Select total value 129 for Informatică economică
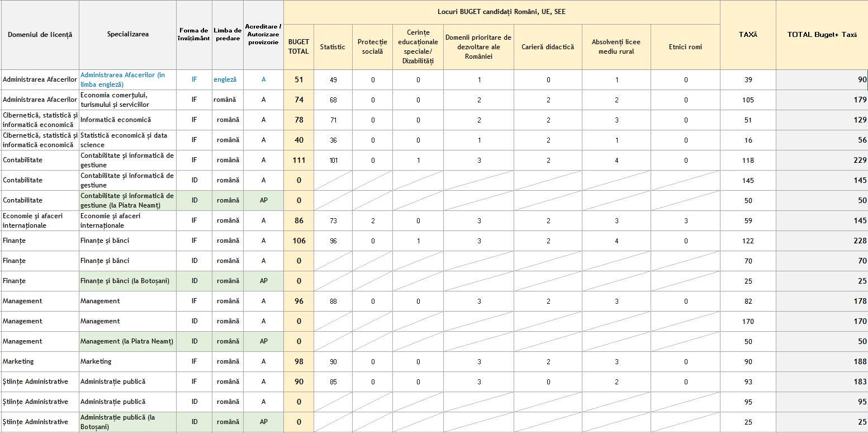The image size is (868, 433). (x=822, y=120)
